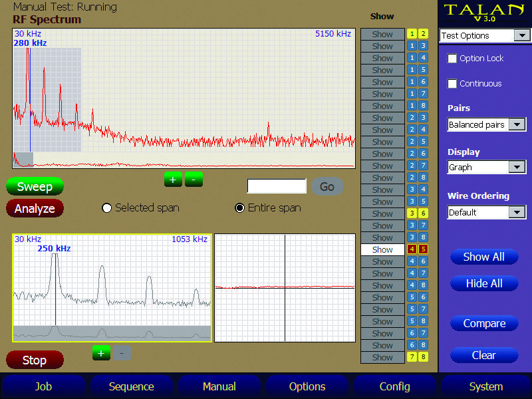The width and height of the screenshot is (532, 399).
Task: Select the blue pair 2 3 indicator
Action: pos(418,118)
